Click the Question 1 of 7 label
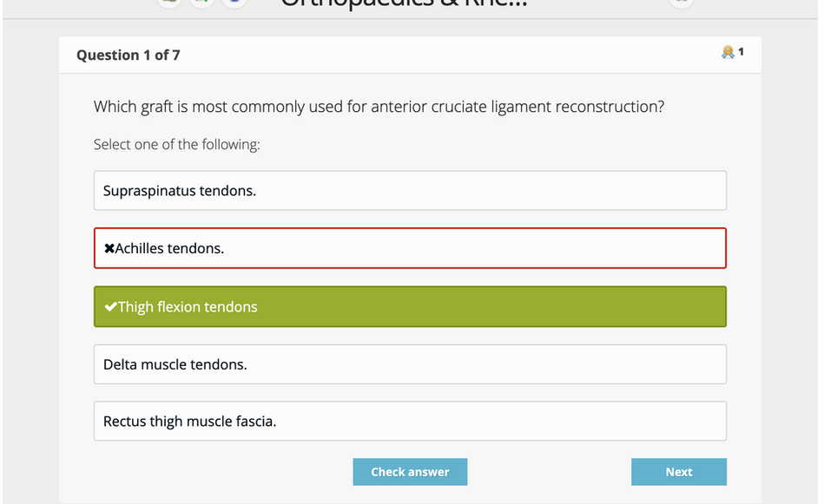 129,56
